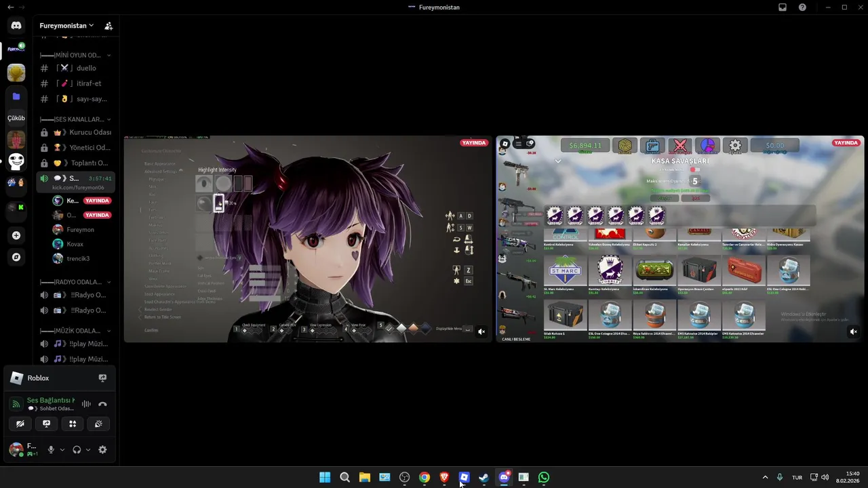Viewport: 868px width, 488px height.
Task: Collapse the MÜZİK ODALA... category
Action: click(76, 331)
